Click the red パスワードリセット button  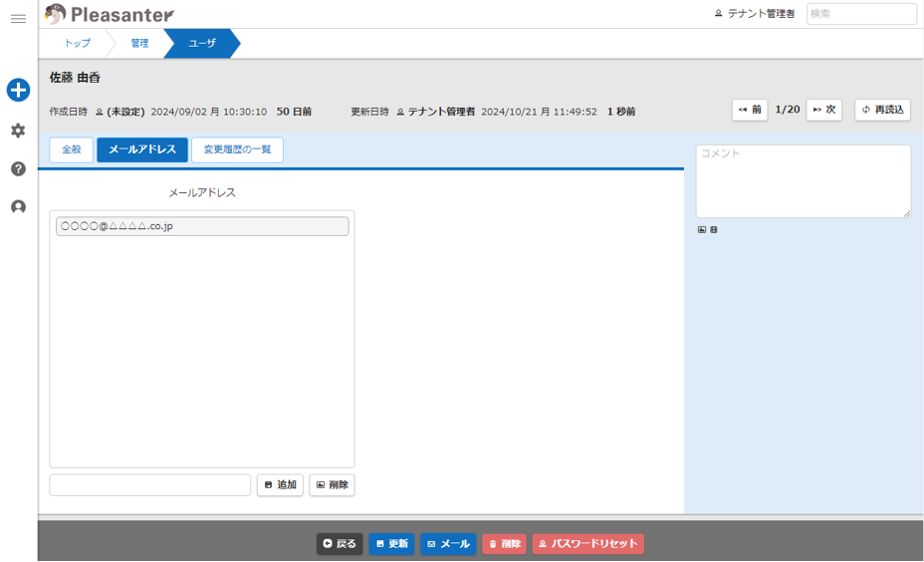[587, 544]
